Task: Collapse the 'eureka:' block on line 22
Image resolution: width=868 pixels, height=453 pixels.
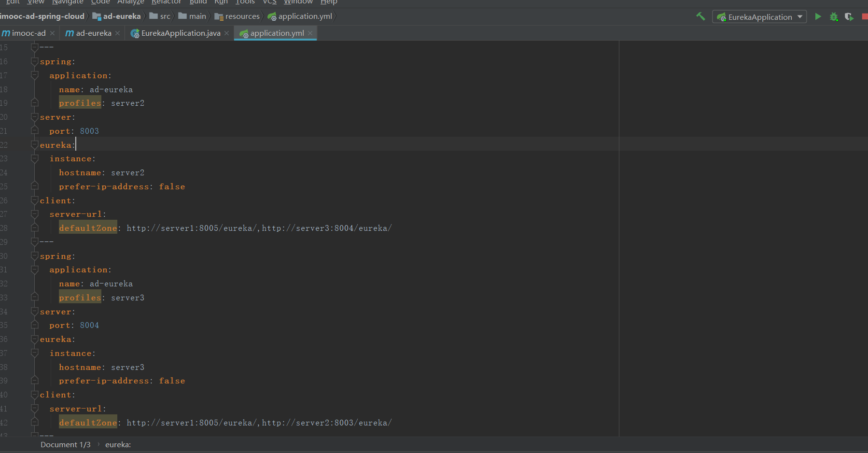Action: [x=35, y=145]
